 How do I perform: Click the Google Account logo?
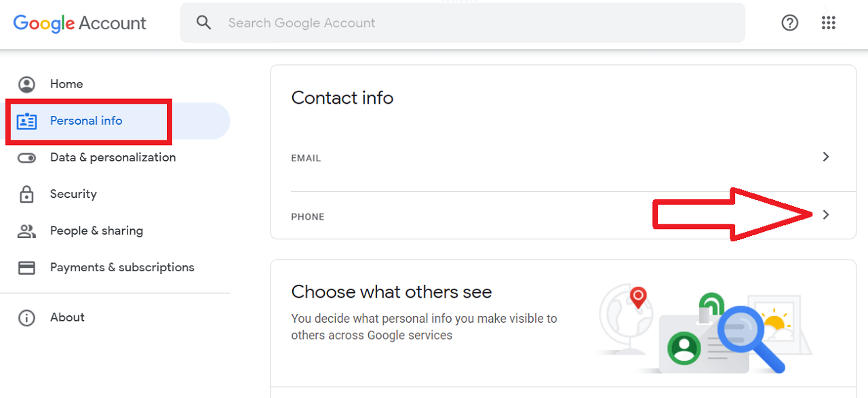click(x=79, y=23)
